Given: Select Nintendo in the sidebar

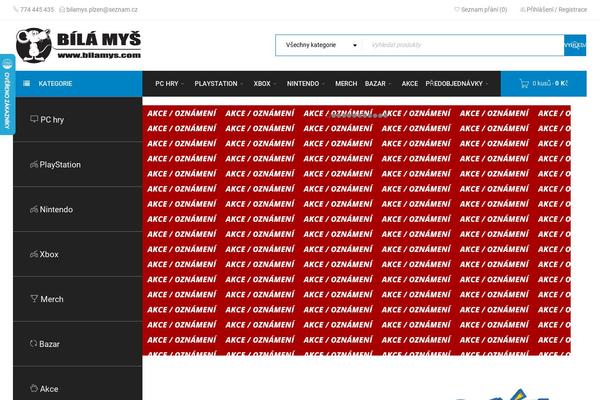Looking at the screenshot, I should pyautogui.click(x=78, y=209).
